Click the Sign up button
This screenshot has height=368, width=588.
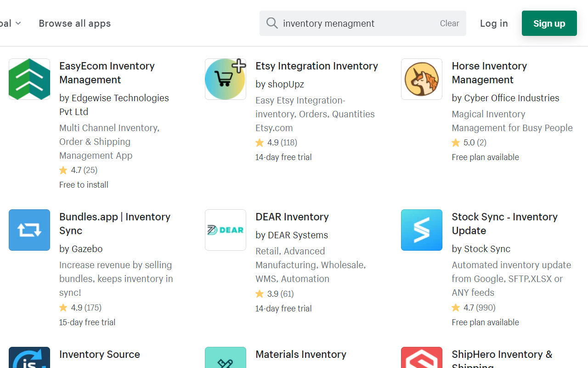coord(549,23)
